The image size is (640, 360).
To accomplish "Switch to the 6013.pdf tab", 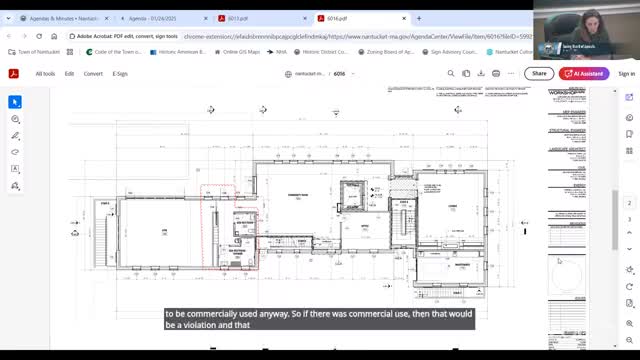I will pyautogui.click(x=261, y=18).
